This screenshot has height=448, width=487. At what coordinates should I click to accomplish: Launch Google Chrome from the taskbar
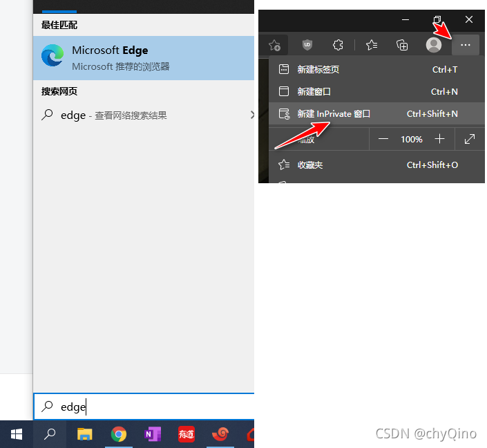(x=119, y=434)
